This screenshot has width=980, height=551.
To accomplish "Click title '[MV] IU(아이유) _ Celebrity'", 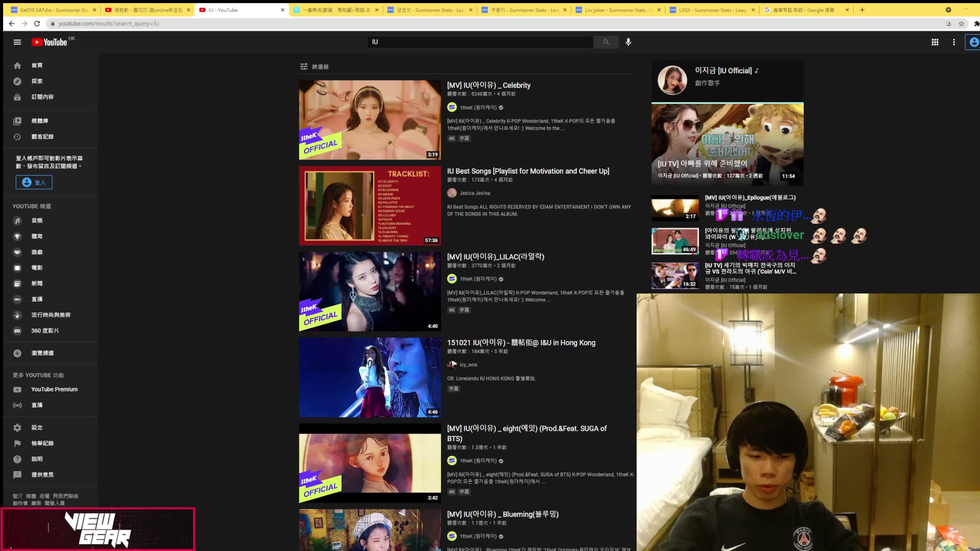I will tap(489, 85).
